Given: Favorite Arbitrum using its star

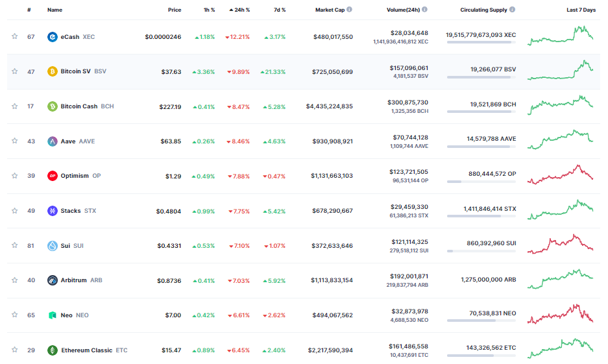Looking at the screenshot, I should [x=14, y=280].
